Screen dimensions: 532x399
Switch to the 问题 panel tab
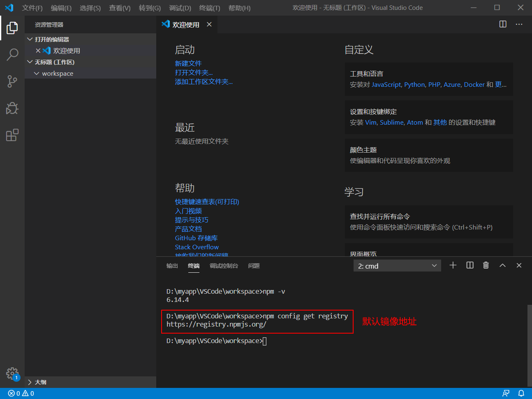(x=254, y=266)
